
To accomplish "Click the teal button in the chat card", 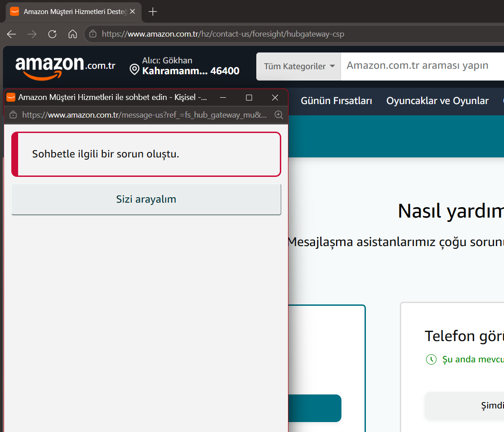I will coord(315,408).
